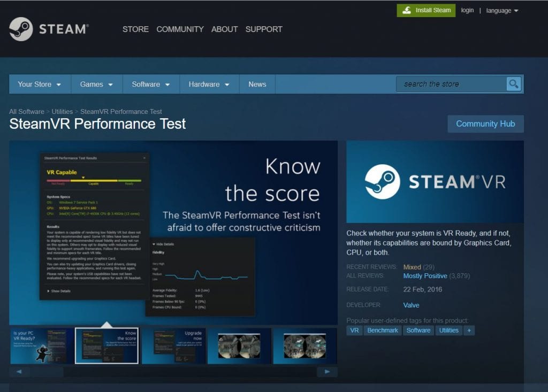Open the Valve developer link
This screenshot has width=548, height=392.
(411, 305)
